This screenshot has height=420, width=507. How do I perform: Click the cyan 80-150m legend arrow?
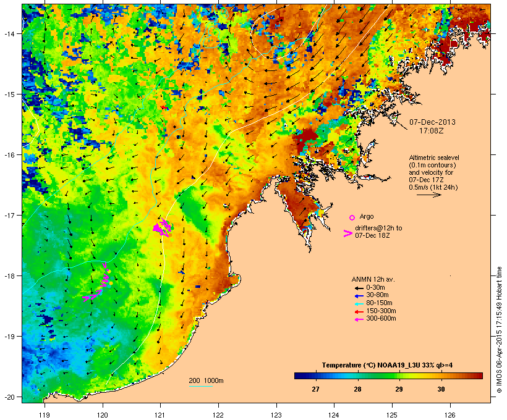(x=359, y=304)
